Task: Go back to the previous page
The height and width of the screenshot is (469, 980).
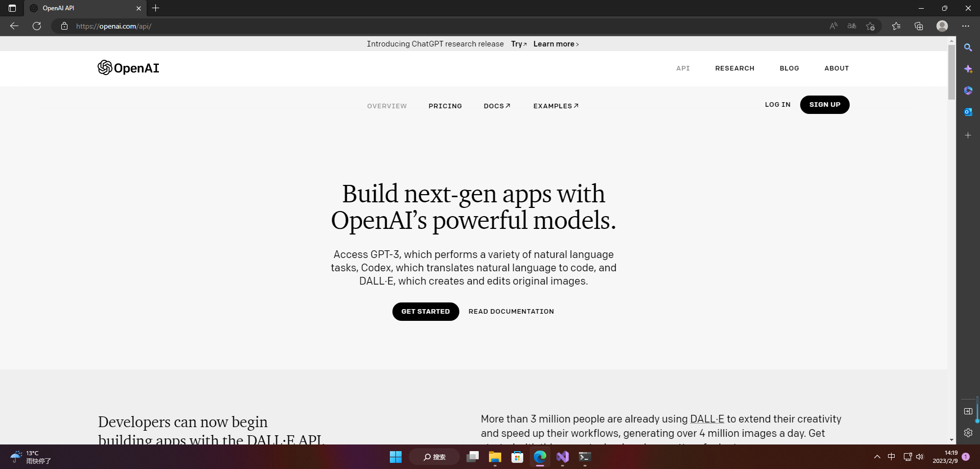Action: pos(14,26)
